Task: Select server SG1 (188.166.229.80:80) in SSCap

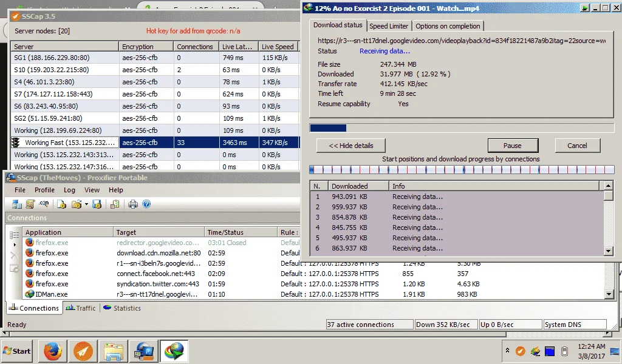Action: point(155,58)
